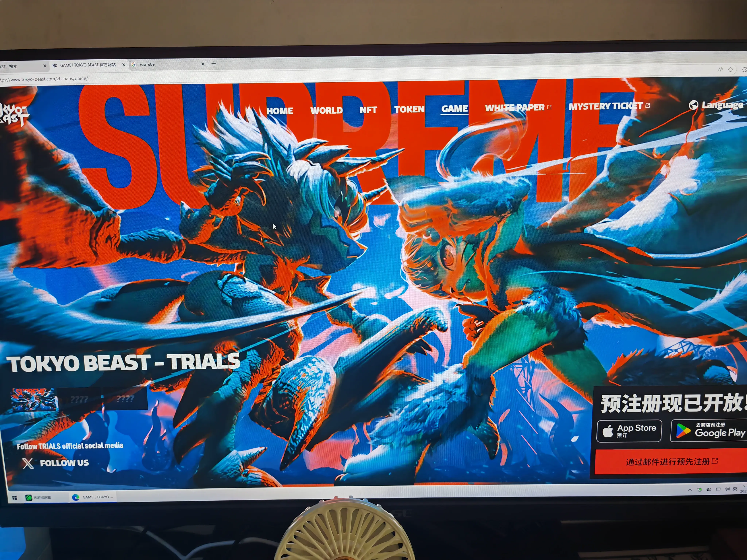This screenshot has height=560, width=747.
Task: Click the GAME | TOKYO taskbar window label
Action: pyautogui.click(x=98, y=497)
